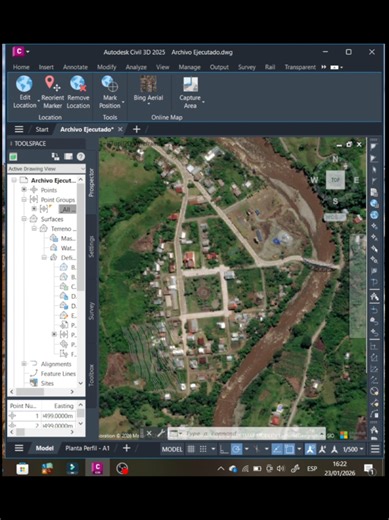Toggle isometric drafting in status bar
The width and height of the screenshot is (389, 520).
coord(256,449)
